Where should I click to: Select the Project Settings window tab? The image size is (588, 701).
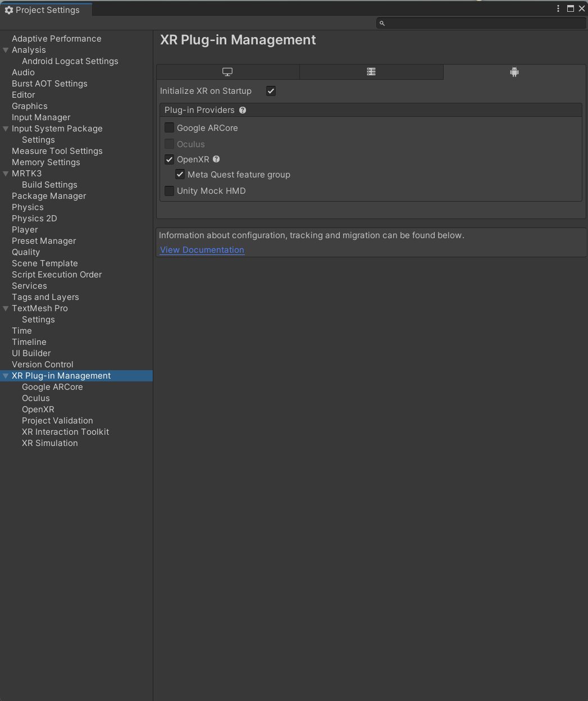click(x=46, y=10)
